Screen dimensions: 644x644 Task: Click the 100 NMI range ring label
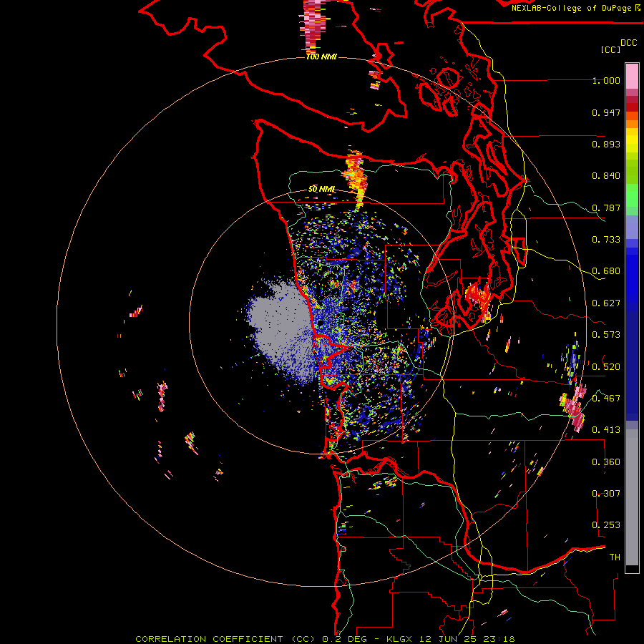point(321,57)
